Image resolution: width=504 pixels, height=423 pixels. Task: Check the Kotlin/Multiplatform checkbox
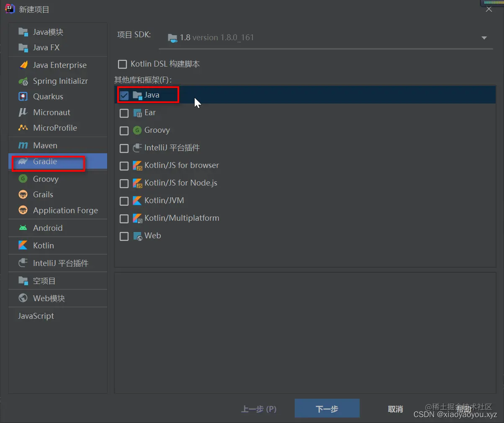click(x=124, y=219)
